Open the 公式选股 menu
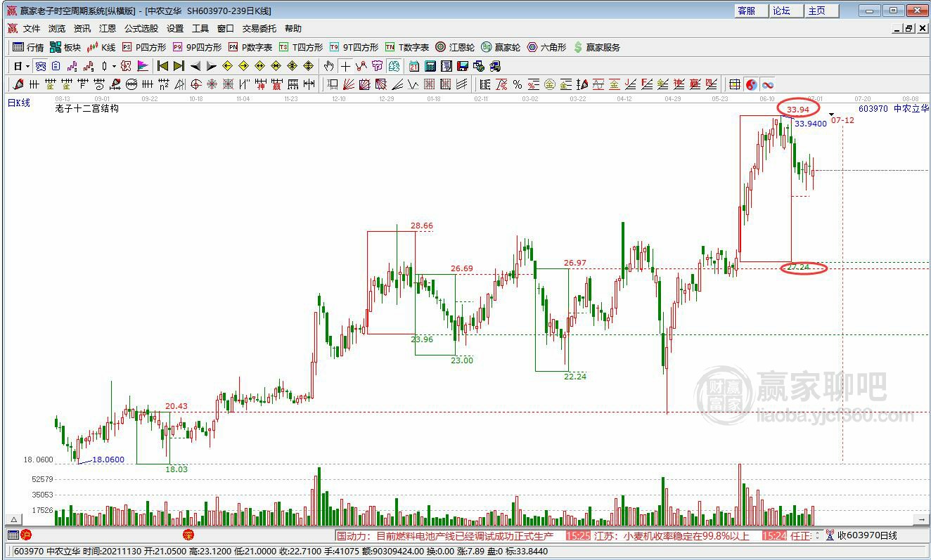The image size is (931, 560). [x=141, y=29]
